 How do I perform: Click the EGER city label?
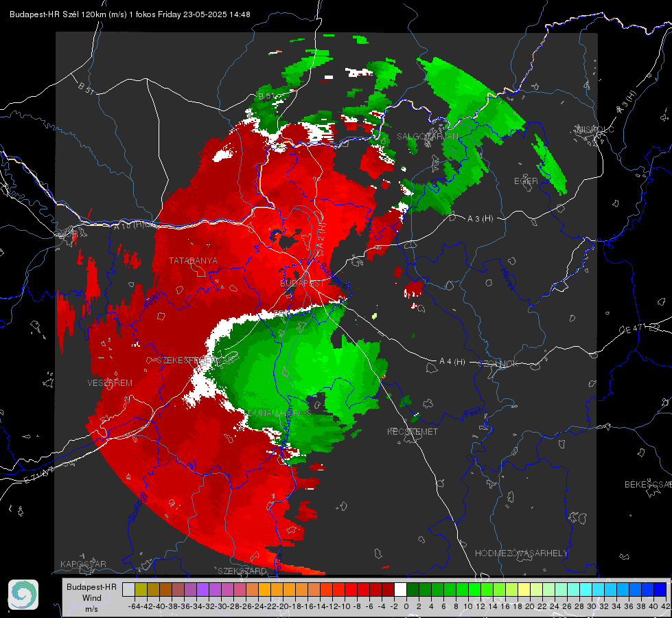(526, 181)
